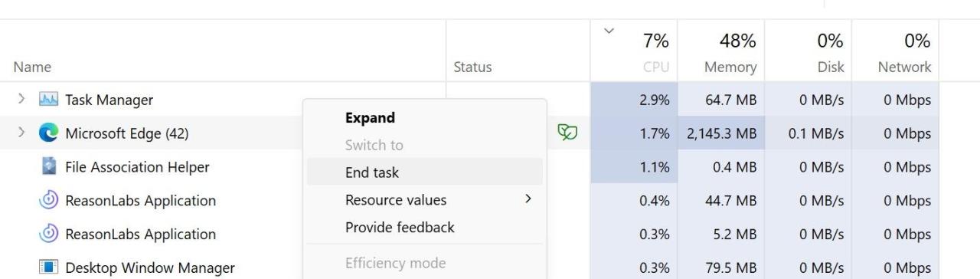Click the 64.7 MB memory cell
980x279 pixels.
tap(721, 100)
